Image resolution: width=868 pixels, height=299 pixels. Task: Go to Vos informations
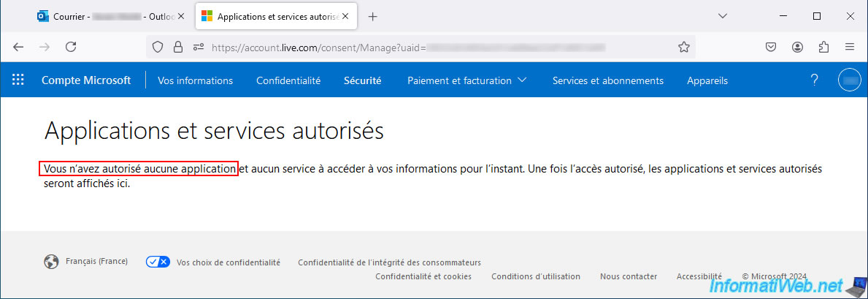pyautogui.click(x=195, y=80)
